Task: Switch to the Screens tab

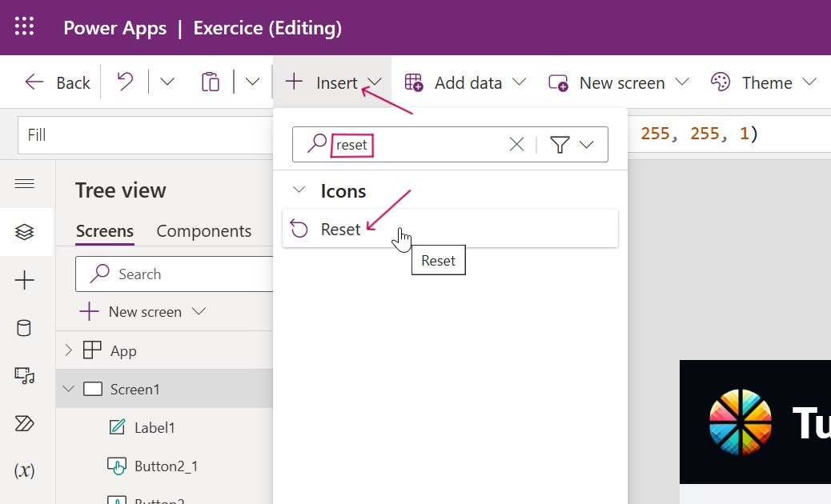Action: (104, 231)
